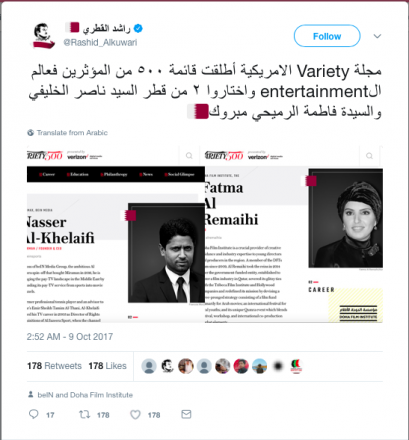
Task: Click Translate from Arabic link
Action: click(x=72, y=133)
